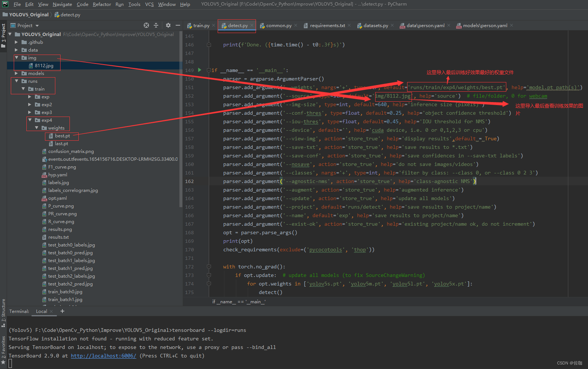
Task: Expand the exp2 folder
Action: pyautogui.click(x=30, y=105)
